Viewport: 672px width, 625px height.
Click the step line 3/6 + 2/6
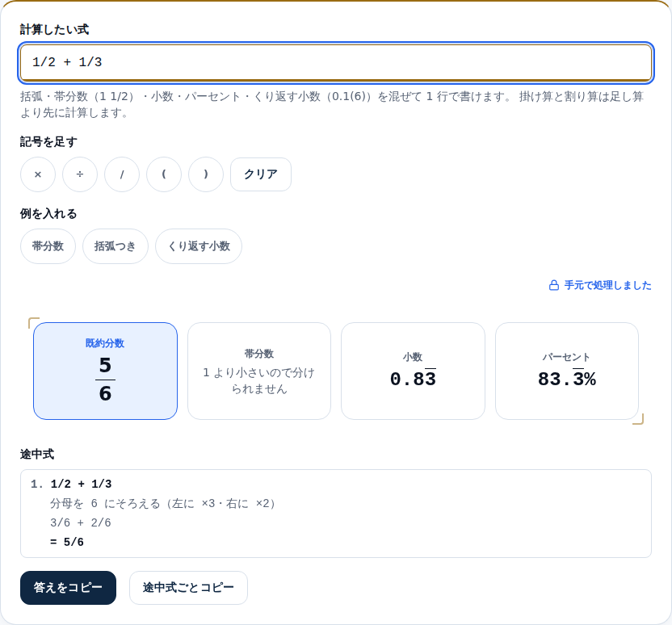81,522
